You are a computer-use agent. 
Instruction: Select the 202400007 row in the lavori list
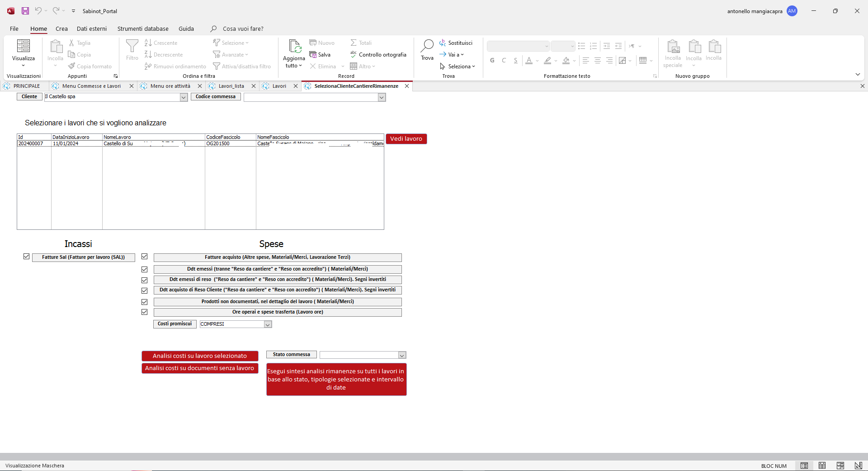coord(200,143)
